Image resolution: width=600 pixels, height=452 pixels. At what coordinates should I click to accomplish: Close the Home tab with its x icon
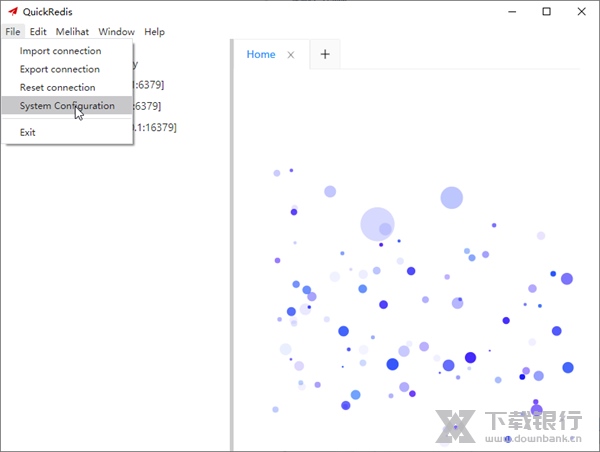click(291, 55)
